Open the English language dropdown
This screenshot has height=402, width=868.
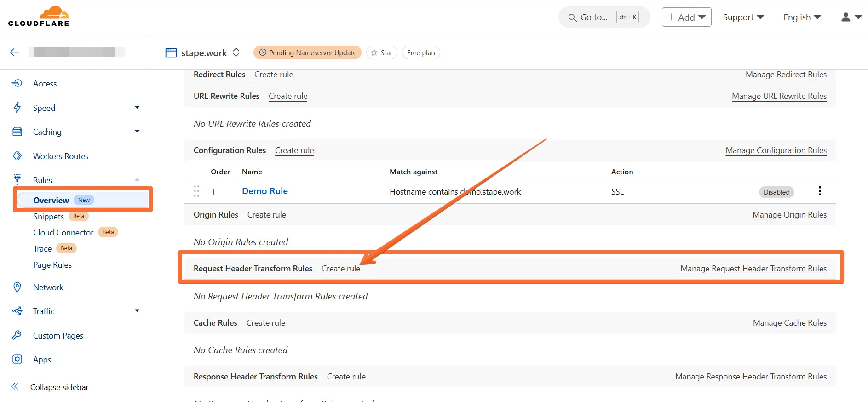click(x=802, y=17)
